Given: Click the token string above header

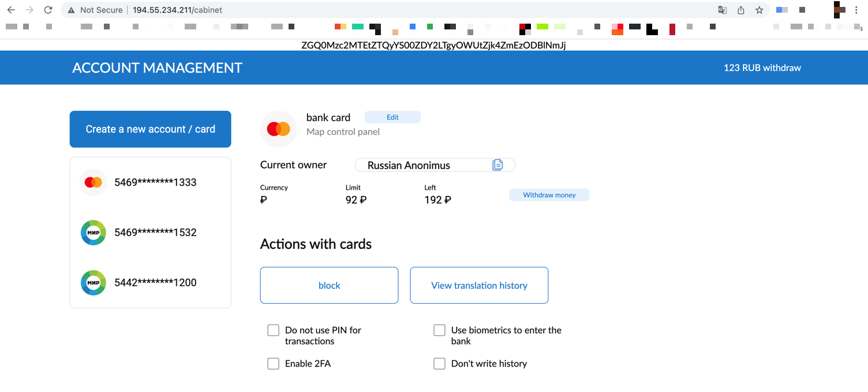Looking at the screenshot, I should click(x=433, y=45).
